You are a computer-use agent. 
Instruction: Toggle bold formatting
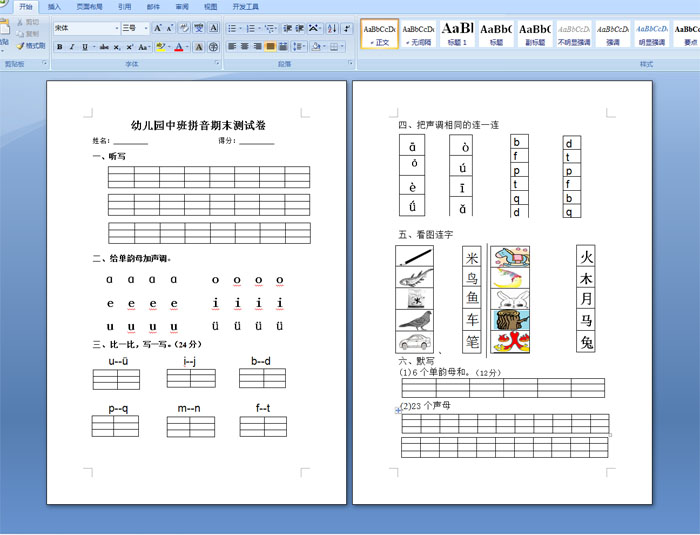pyautogui.click(x=59, y=47)
